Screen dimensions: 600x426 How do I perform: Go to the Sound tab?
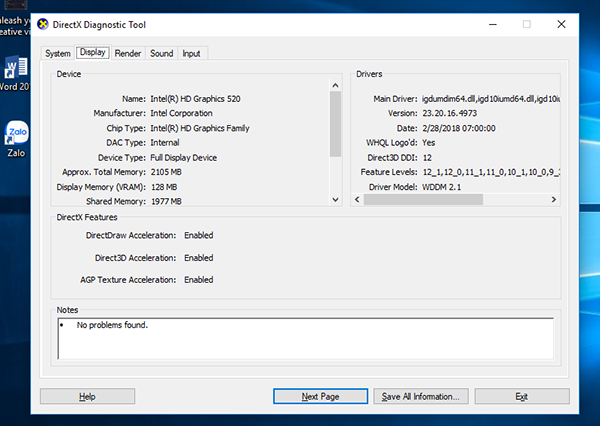[x=161, y=53]
